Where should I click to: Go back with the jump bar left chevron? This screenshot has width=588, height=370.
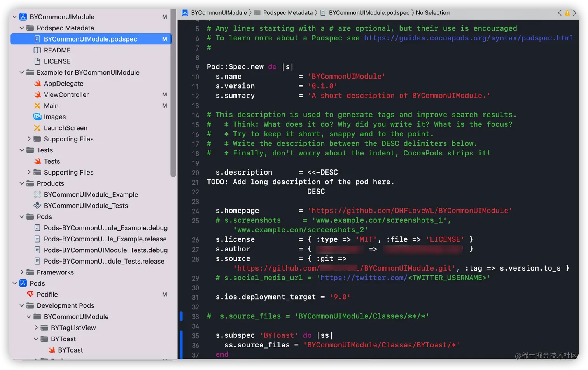coord(560,13)
